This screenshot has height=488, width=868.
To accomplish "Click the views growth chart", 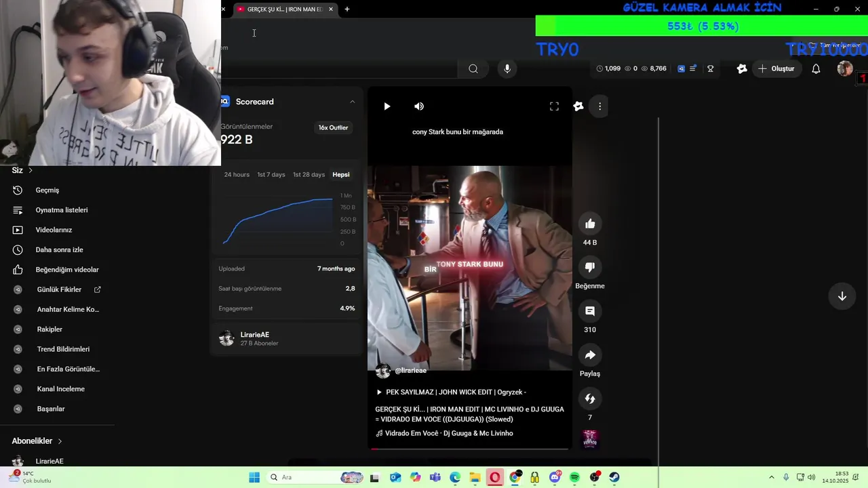I will coord(278,220).
